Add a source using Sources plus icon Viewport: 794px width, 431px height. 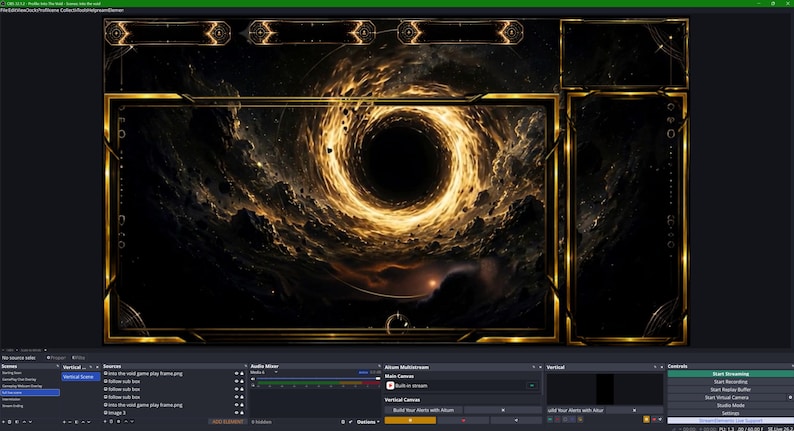[x=105, y=421]
